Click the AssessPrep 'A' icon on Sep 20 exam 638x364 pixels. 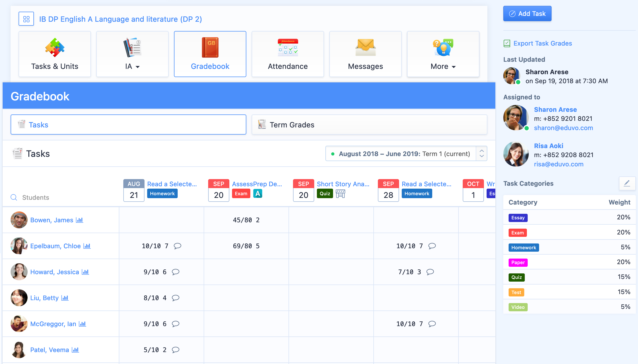click(x=257, y=194)
